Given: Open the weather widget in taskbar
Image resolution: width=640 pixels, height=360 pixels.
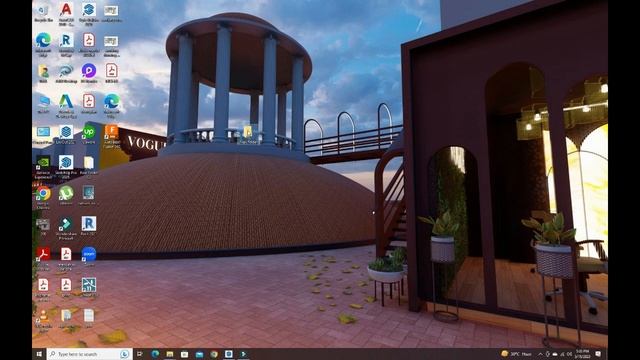Looking at the screenshot, I should 516,354.
